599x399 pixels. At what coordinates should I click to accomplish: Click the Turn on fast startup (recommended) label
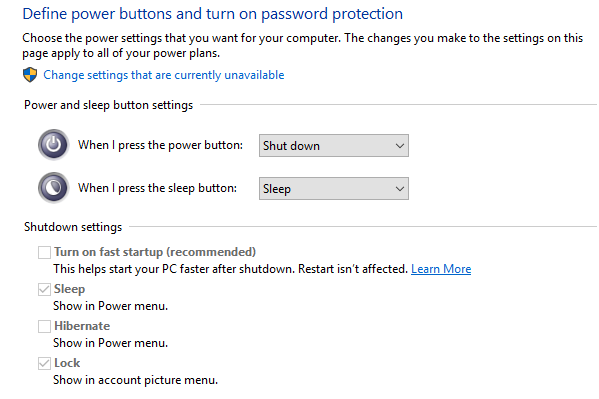(x=155, y=252)
